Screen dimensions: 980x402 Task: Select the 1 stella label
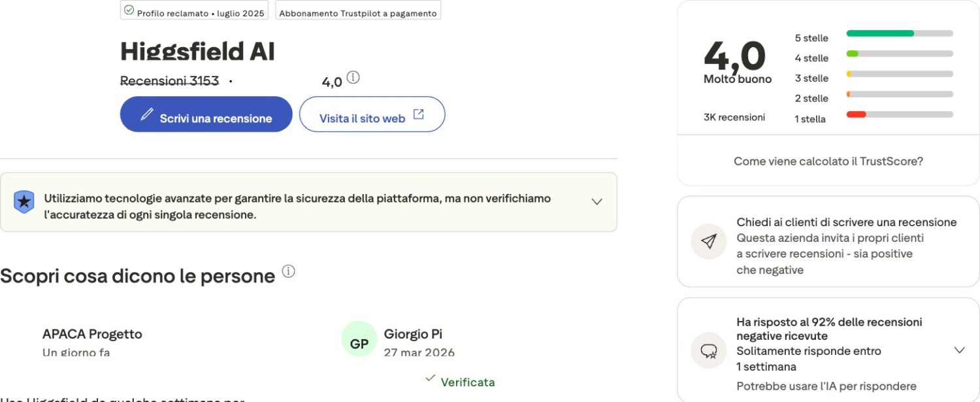810,119
